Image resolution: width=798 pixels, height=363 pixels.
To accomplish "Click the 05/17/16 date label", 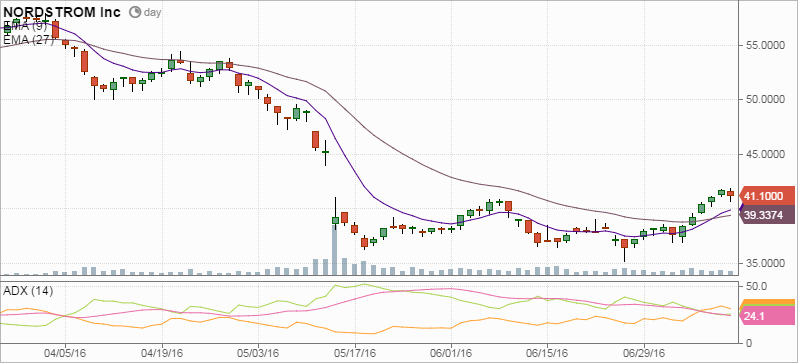I will pyautogui.click(x=355, y=353).
